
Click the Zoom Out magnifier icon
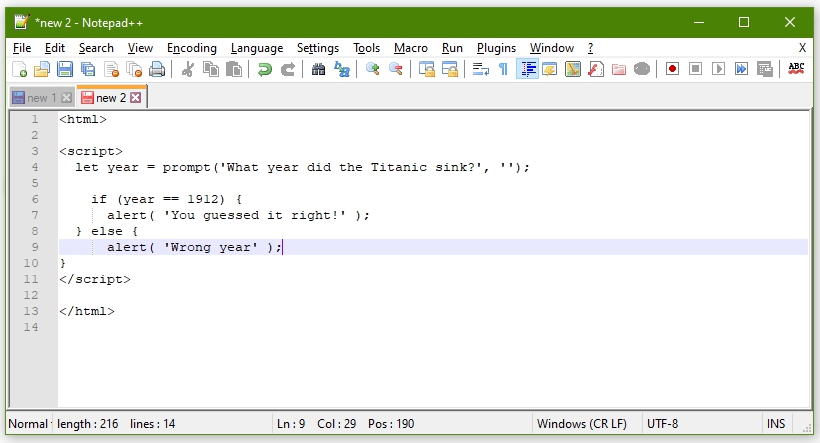pyautogui.click(x=396, y=69)
